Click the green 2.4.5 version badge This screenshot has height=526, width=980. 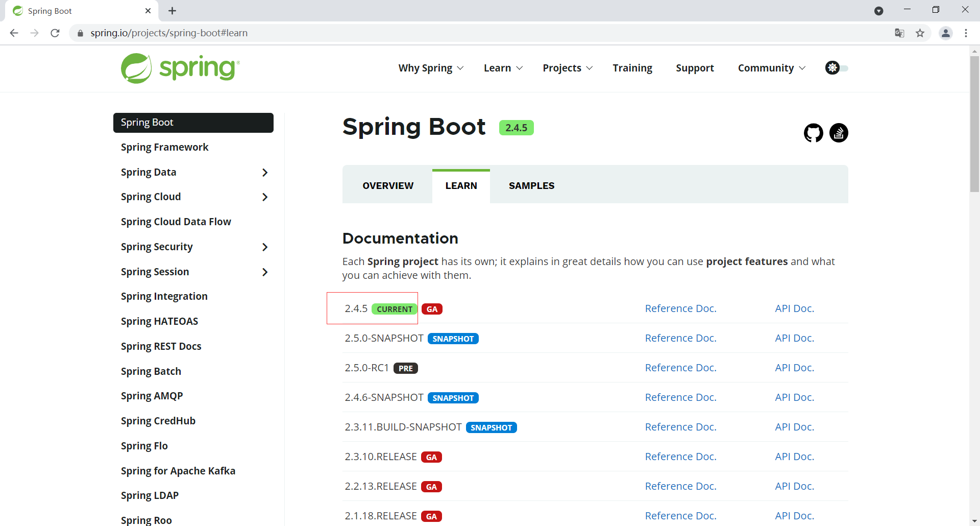[516, 128]
